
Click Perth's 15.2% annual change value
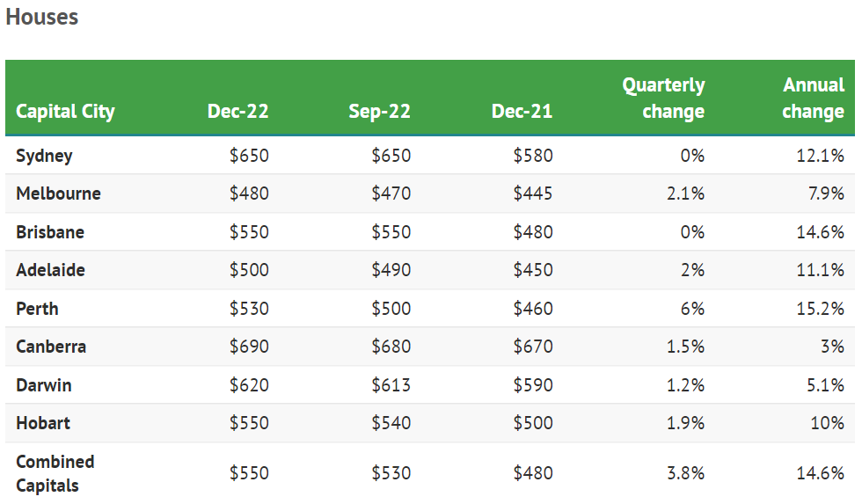point(820,309)
